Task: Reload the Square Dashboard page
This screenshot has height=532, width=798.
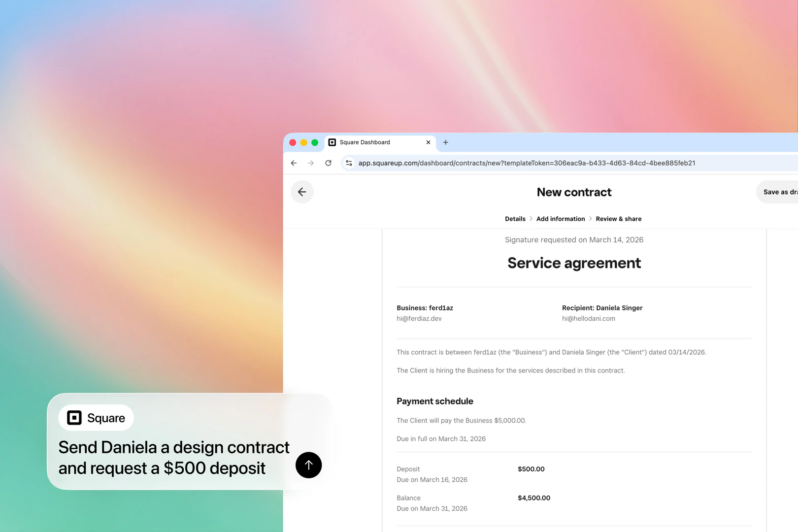Action: [x=328, y=163]
